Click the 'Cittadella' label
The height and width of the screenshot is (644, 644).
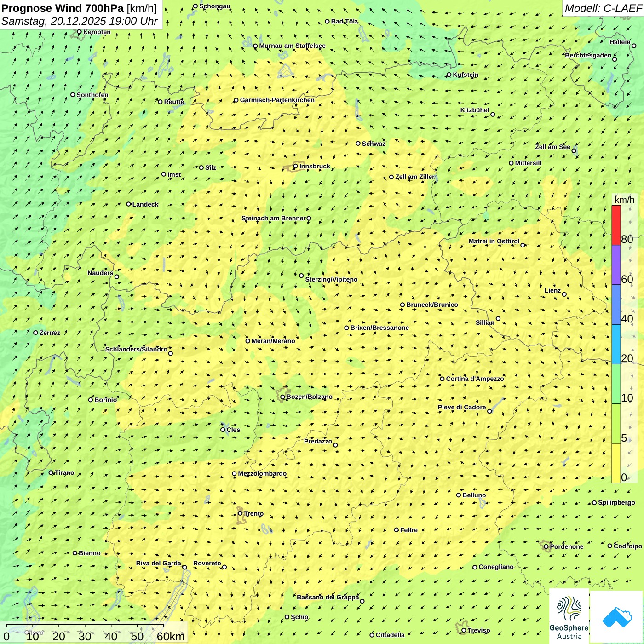tap(390, 635)
